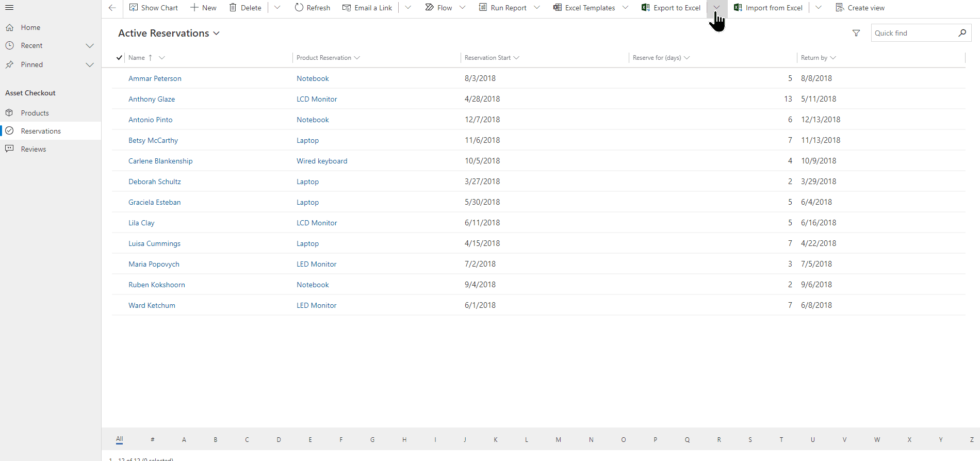Expand the Delete options chevron
Screen dimensions: 980x461
[277, 8]
